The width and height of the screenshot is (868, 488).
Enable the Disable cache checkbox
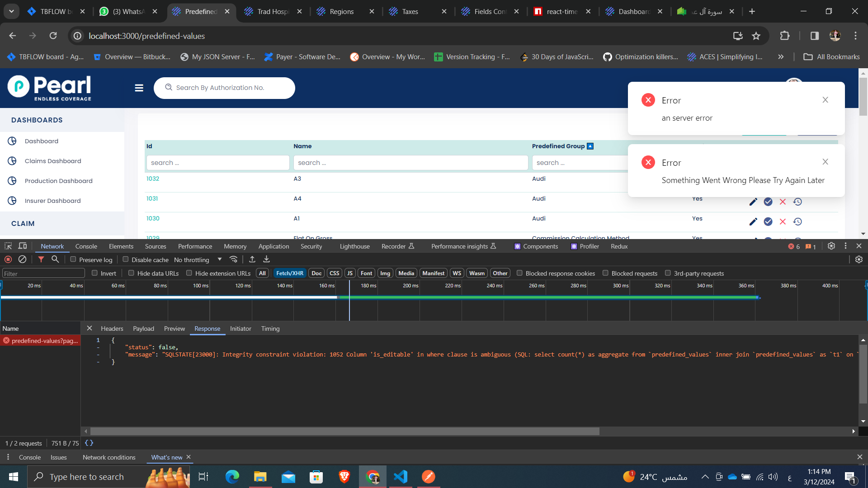tap(126, 259)
